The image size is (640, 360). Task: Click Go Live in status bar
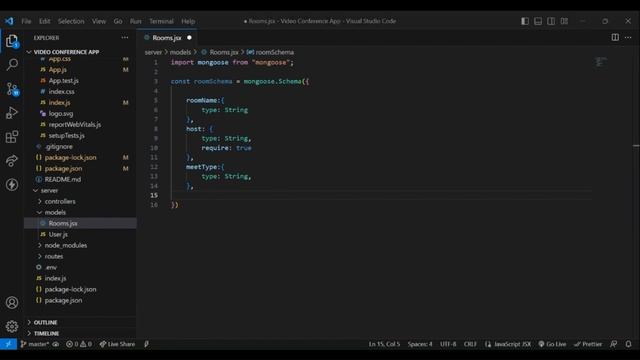[552, 344]
